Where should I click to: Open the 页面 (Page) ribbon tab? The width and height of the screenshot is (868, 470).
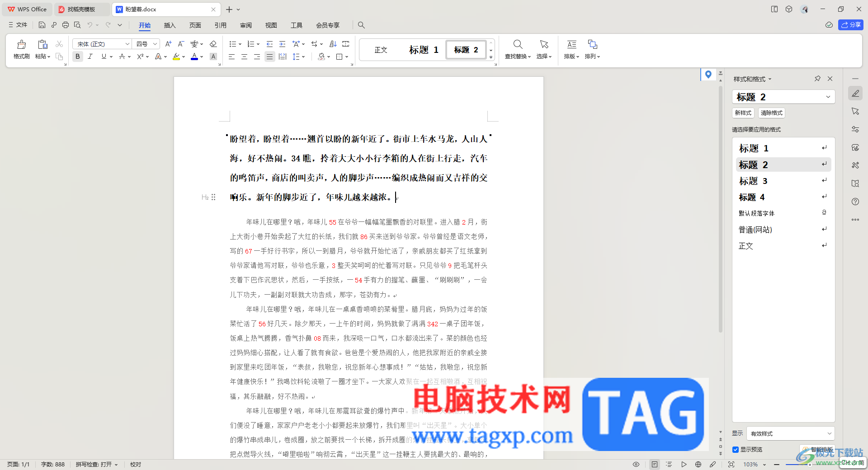point(195,25)
